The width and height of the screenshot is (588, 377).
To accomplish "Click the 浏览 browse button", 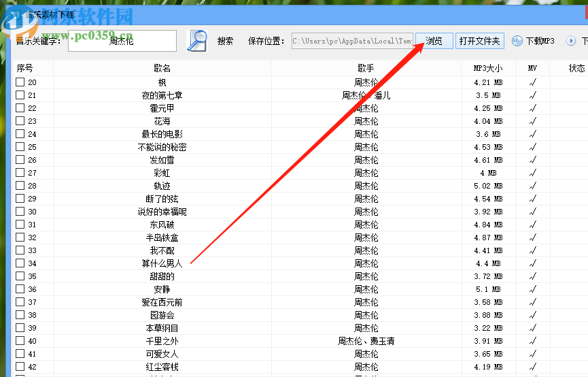I will pyautogui.click(x=434, y=41).
